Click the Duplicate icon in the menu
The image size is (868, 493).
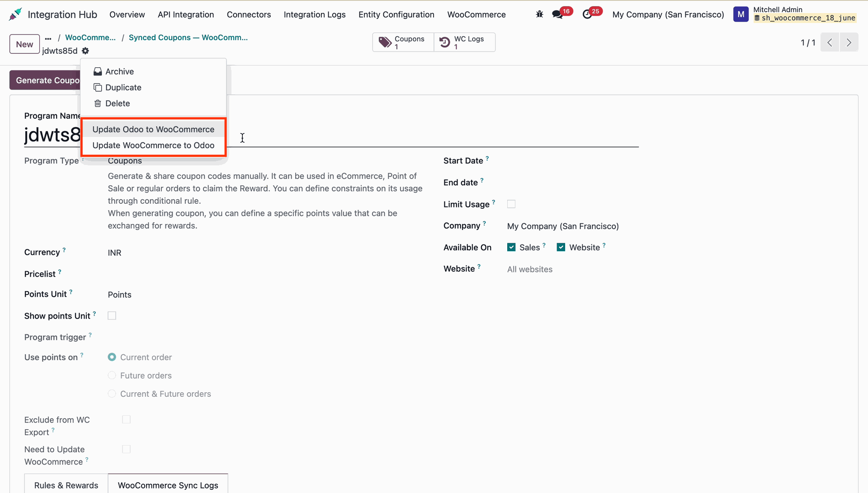coord(98,88)
